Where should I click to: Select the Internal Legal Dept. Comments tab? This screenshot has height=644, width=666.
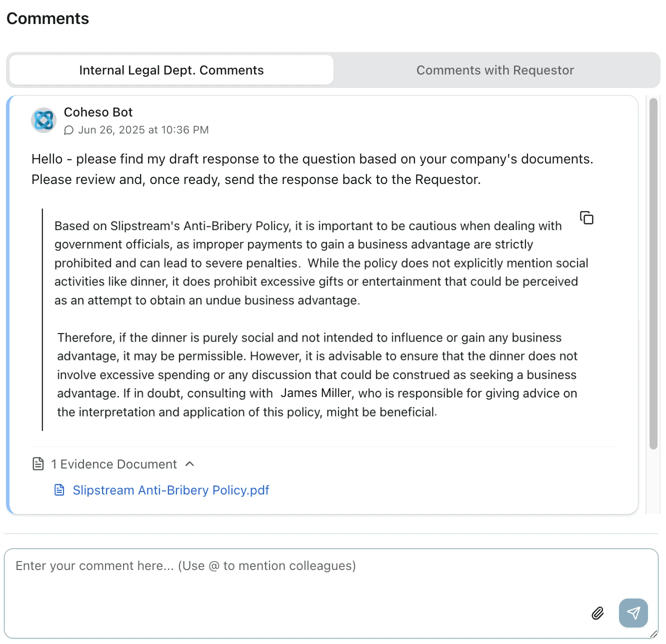point(171,70)
